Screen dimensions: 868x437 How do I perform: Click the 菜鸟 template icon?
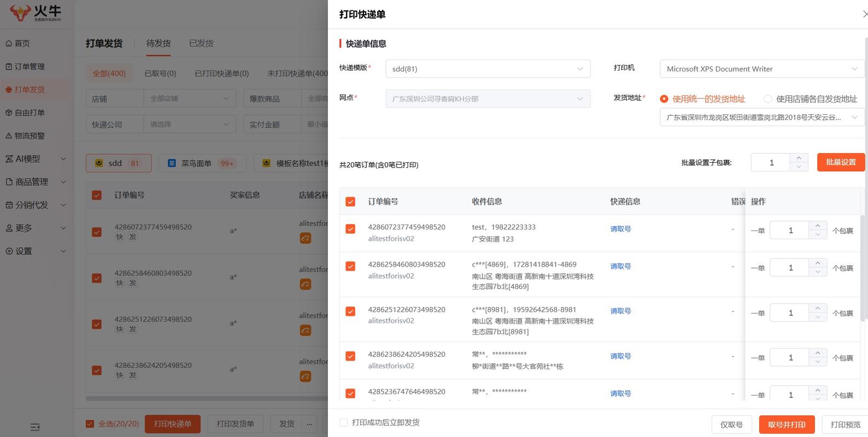[172, 163]
